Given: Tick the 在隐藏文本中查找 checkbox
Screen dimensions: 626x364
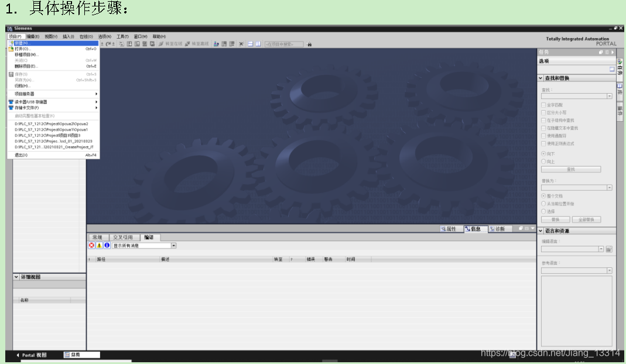Looking at the screenshot, I should tap(543, 128).
